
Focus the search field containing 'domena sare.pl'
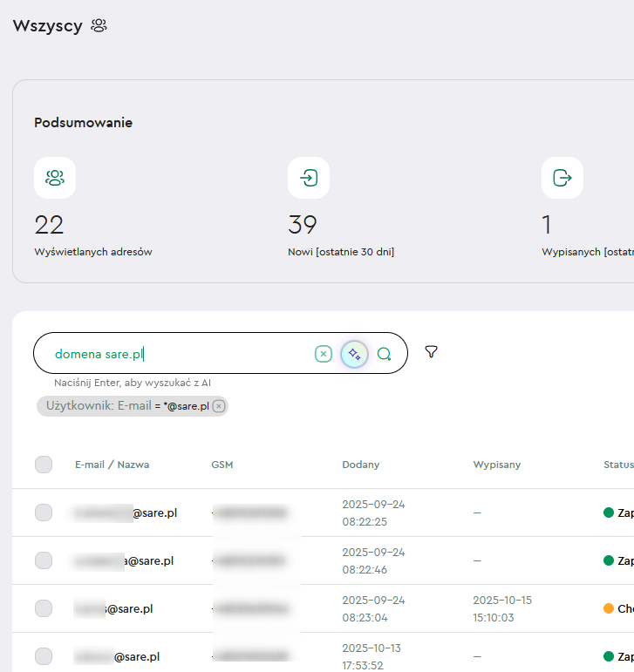click(174, 354)
